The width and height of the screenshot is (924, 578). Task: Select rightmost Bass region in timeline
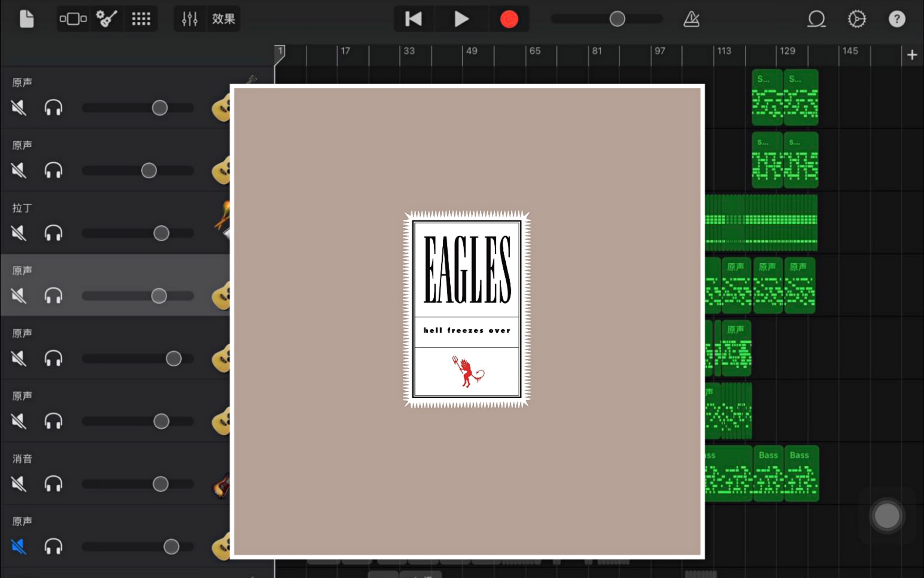coord(801,473)
